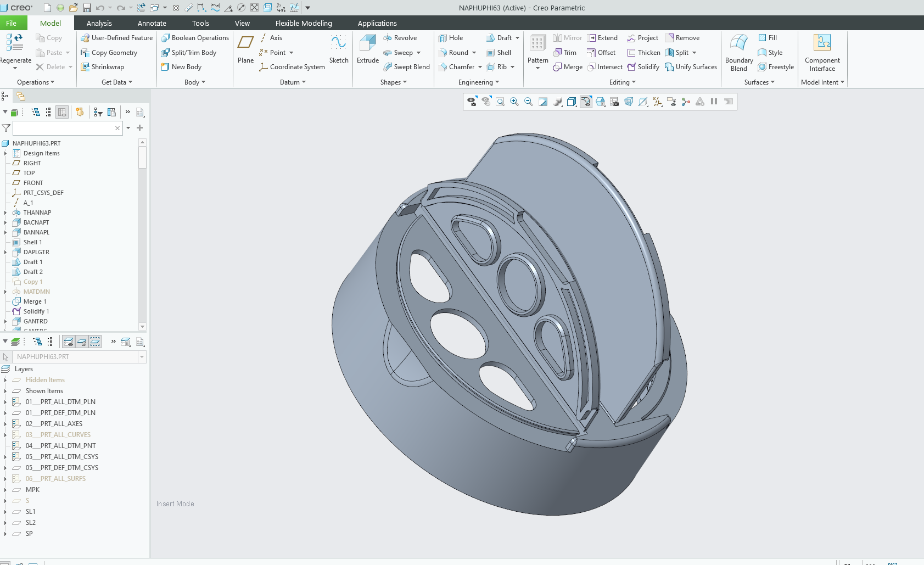The image size is (924, 565).
Task: Toggle the unused layers display button
Action: pos(95,342)
